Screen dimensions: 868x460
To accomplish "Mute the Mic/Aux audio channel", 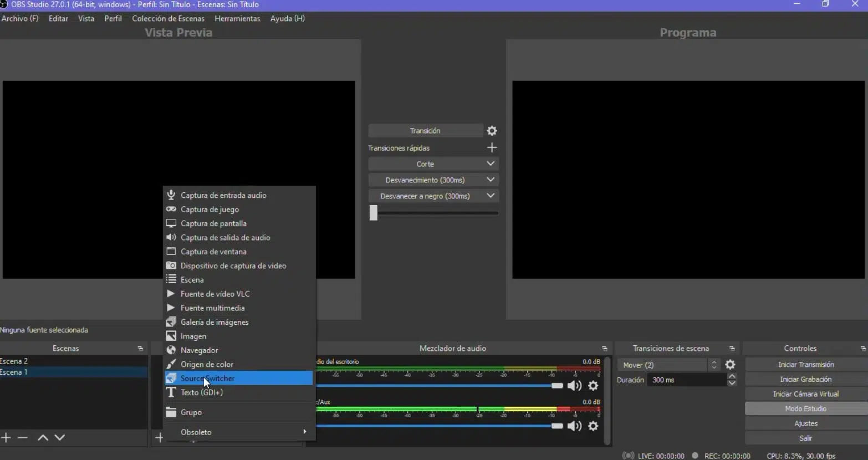I will coord(574,426).
